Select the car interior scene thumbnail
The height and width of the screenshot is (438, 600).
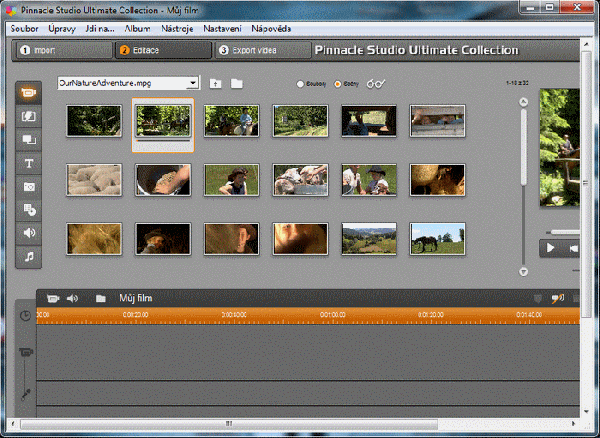point(369,121)
